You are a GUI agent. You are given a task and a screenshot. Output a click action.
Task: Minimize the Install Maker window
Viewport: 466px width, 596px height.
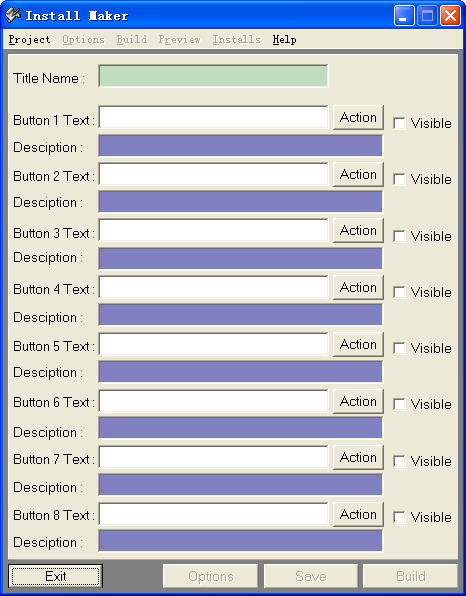coord(404,16)
